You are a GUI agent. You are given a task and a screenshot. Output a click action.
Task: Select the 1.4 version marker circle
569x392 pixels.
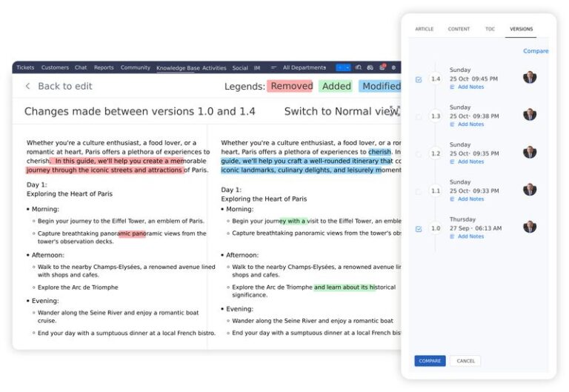pos(436,79)
